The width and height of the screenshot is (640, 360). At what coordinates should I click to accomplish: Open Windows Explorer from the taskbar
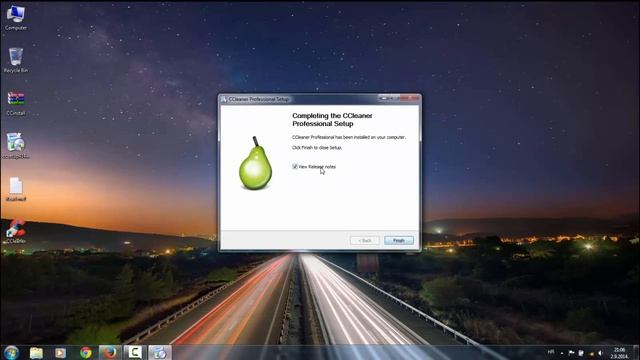pyautogui.click(x=36, y=353)
